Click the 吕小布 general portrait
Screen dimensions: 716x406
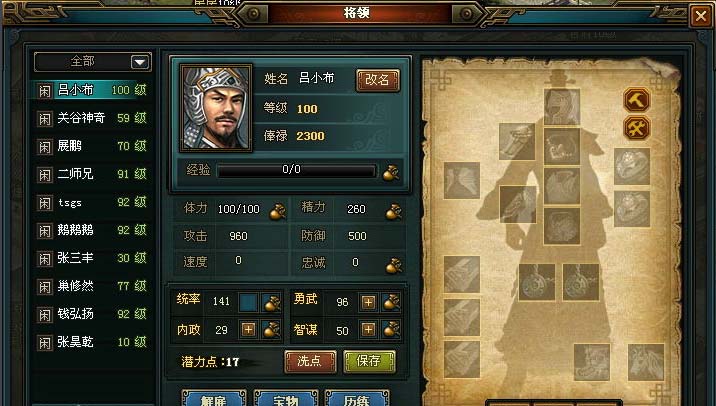216,107
